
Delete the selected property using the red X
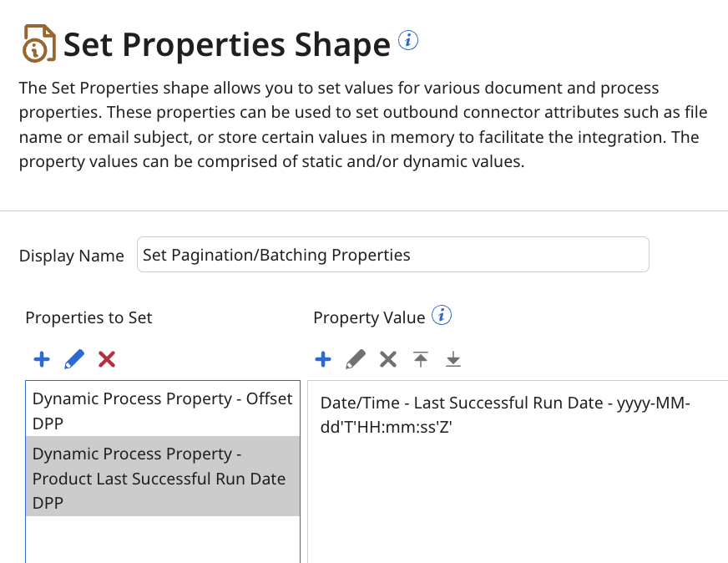pyautogui.click(x=106, y=359)
